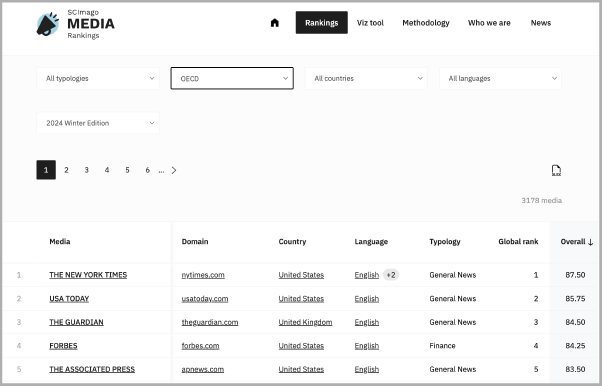The width and height of the screenshot is (602, 386).
Task: Expand the All countries dropdown
Action: point(366,78)
